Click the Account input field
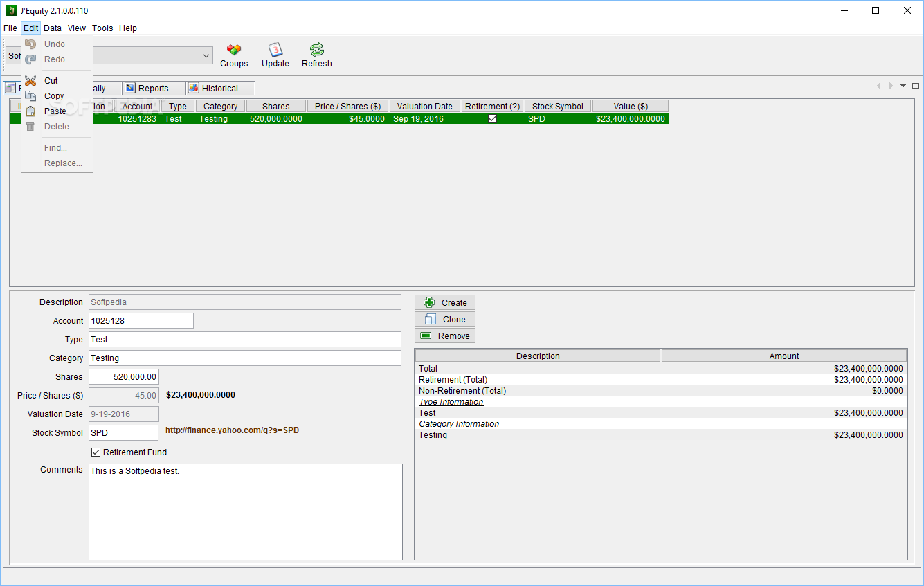Viewport: 924px width, 586px height. click(x=141, y=321)
